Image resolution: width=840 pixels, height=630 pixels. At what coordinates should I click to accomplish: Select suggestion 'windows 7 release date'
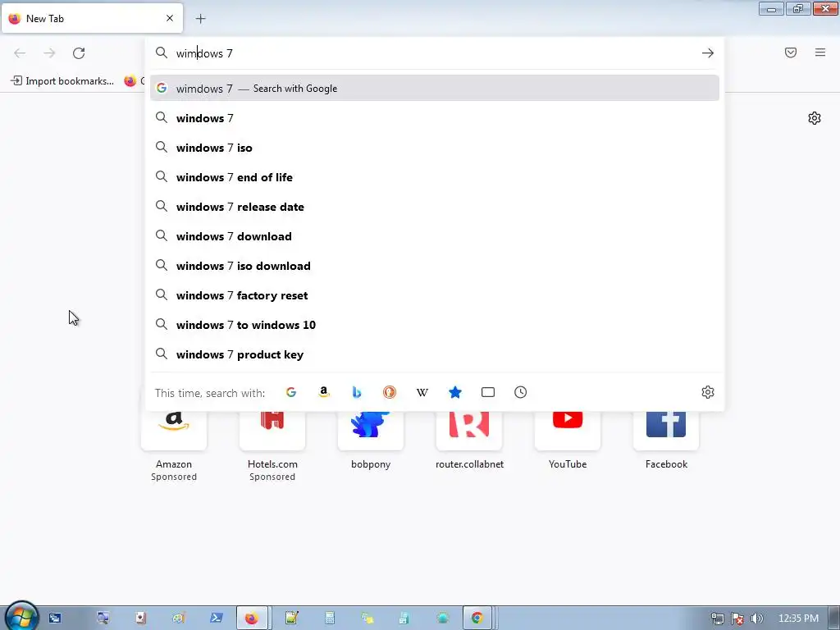[435, 206]
